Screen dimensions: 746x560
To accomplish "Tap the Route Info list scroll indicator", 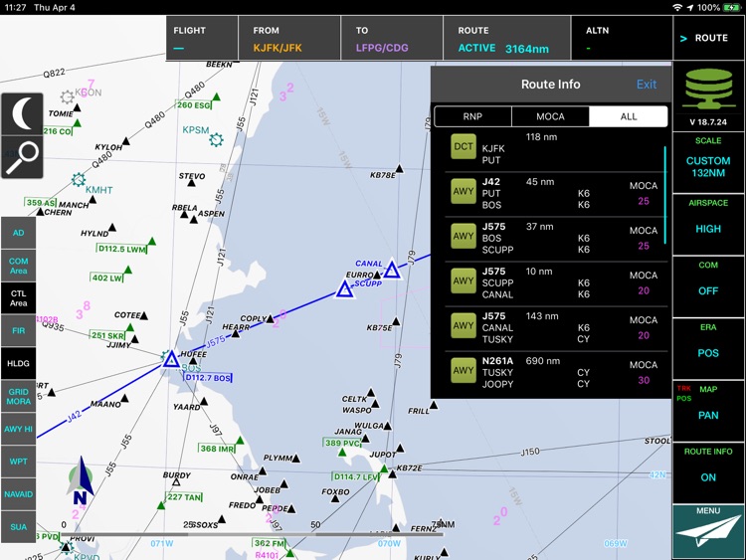I will 664,195.
